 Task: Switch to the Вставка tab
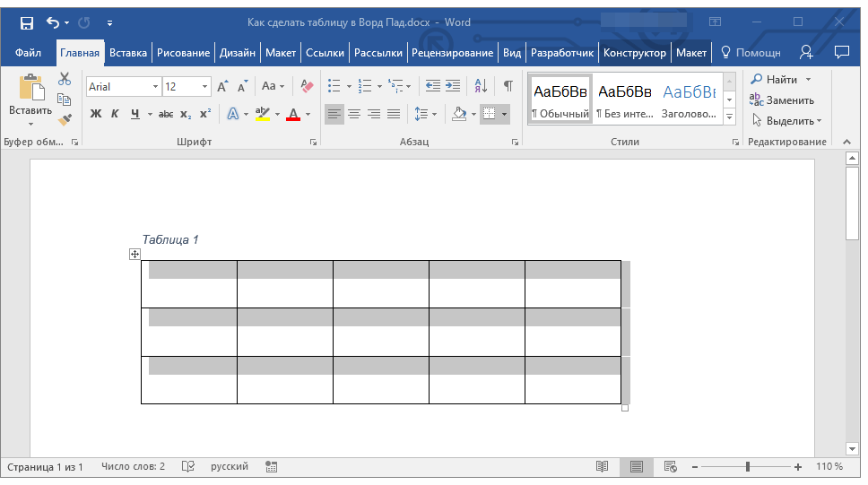tap(128, 53)
